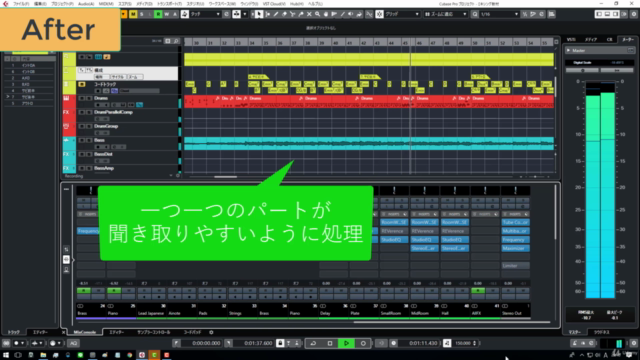Select the Split scissors tool
Viewport: 640px width, 360px height.
293,14
